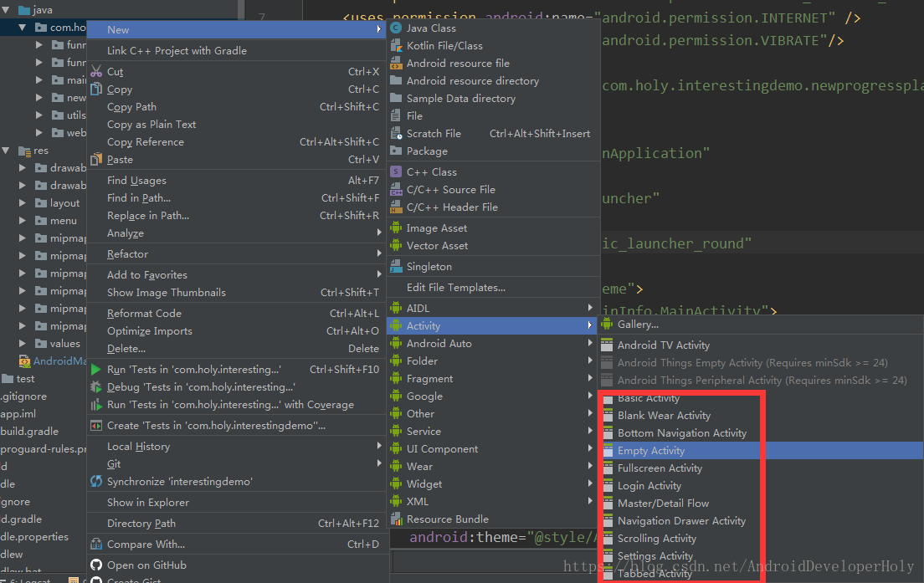Select the test folder in tree
The width and height of the screenshot is (924, 583).
coord(19,379)
